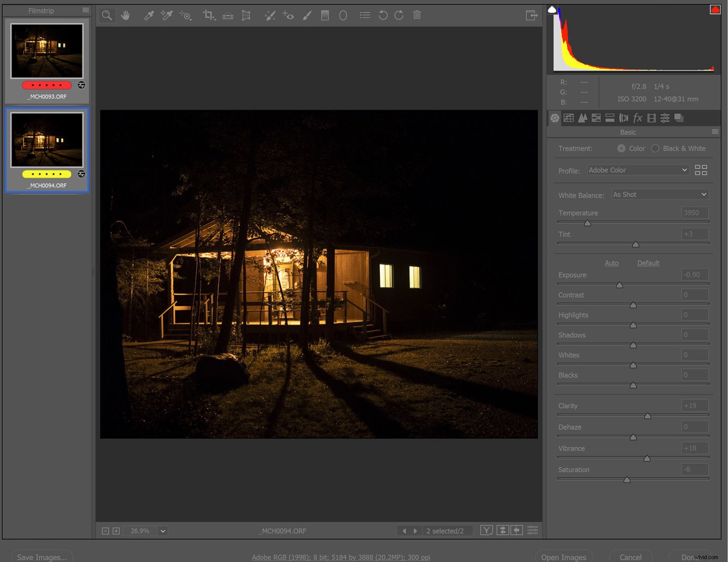Expand the Profile selection list
The height and width of the screenshot is (562, 728).
point(638,170)
